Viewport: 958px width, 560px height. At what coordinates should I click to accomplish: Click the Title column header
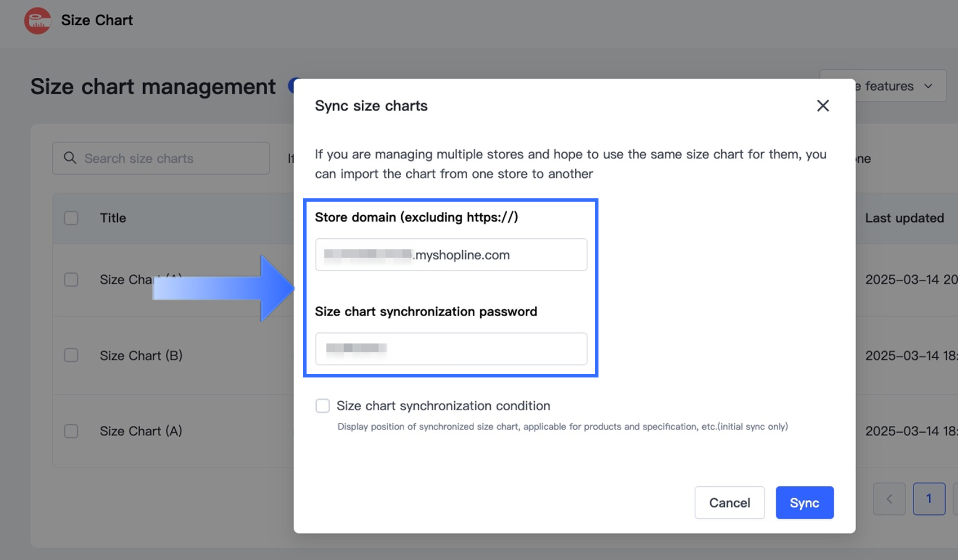113,218
